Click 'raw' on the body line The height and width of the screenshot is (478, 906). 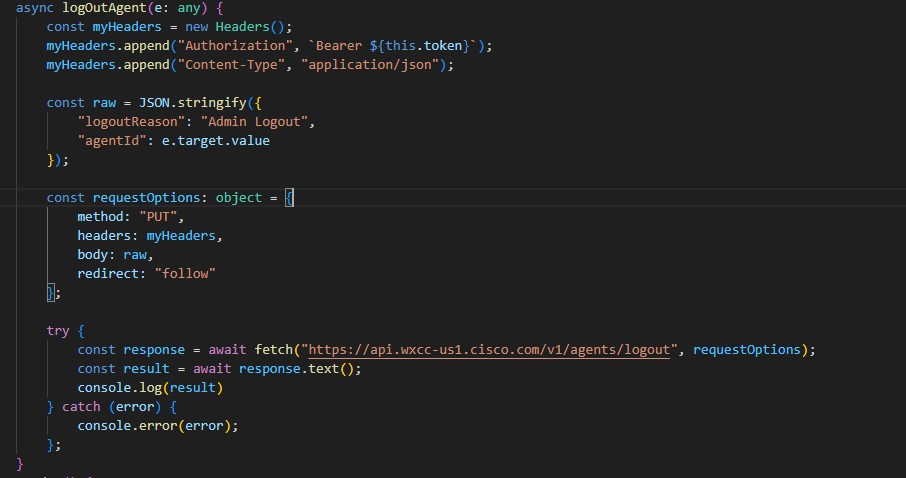(135, 254)
